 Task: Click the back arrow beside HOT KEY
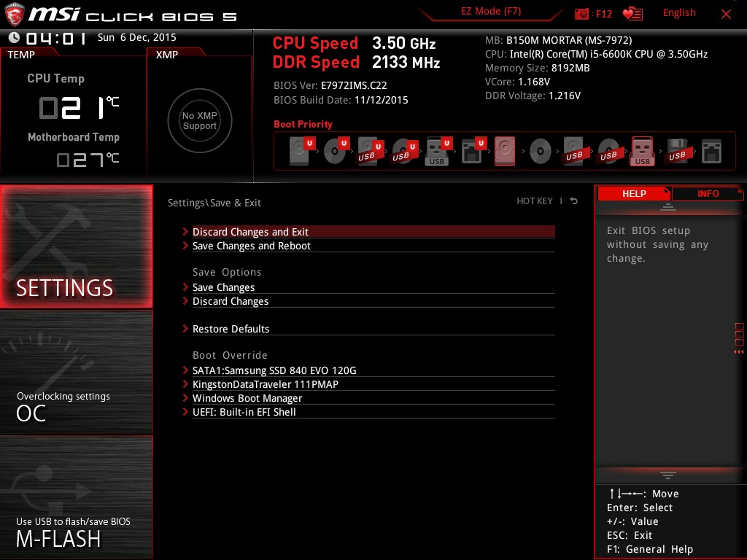574,201
